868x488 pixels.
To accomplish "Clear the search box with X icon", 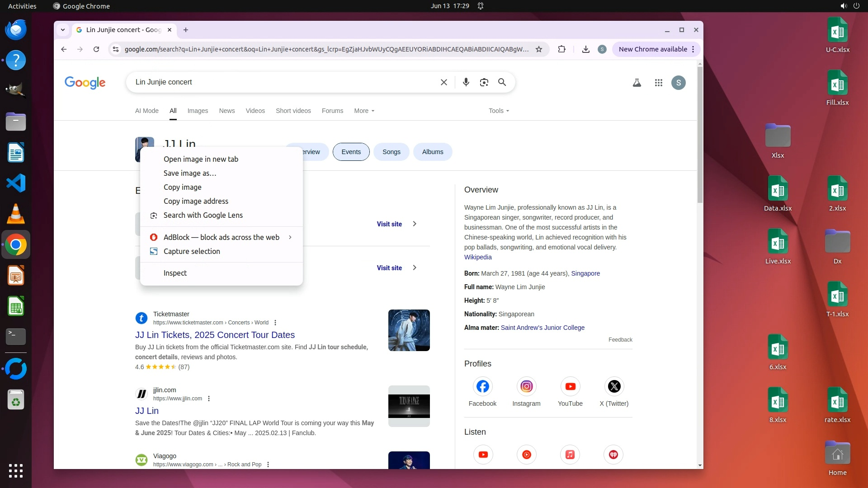I will (x=443, y=82).
